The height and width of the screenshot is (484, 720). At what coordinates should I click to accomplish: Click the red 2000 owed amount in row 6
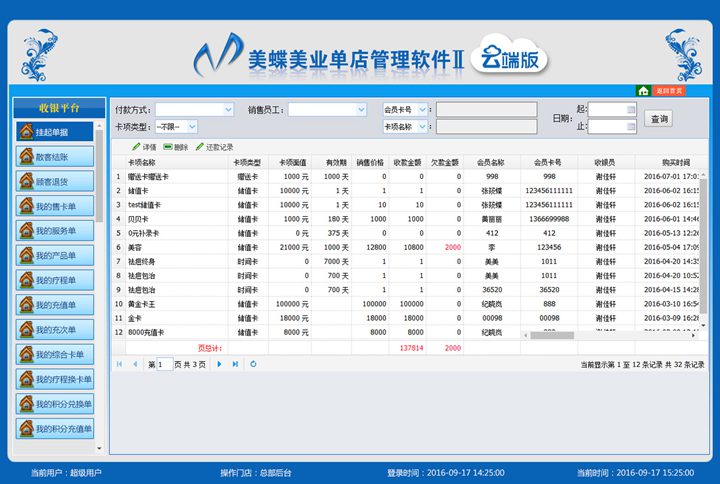[453, 247]
